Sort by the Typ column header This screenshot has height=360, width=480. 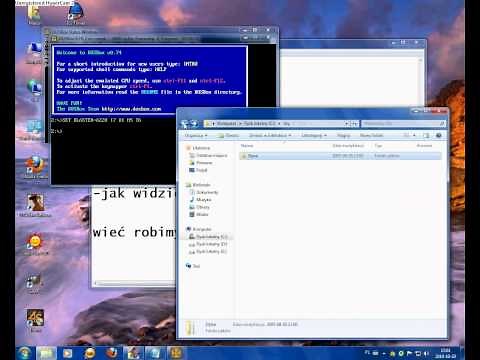(x=378, y=146)
